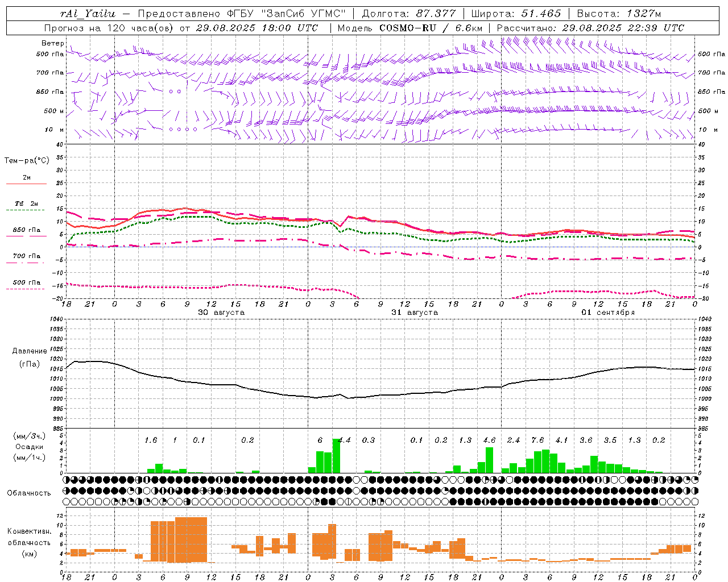Click the 4.4 precipitation total
The height and width of the screenshot is (582, 728).
coord(345,440)
